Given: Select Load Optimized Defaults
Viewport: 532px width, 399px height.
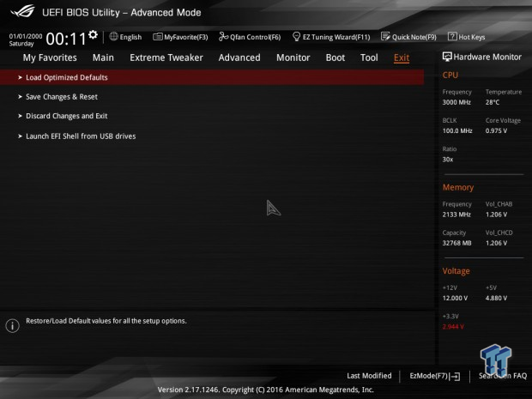Looking at the screenshot, I should pyautogui.click(x=212, y=77).
